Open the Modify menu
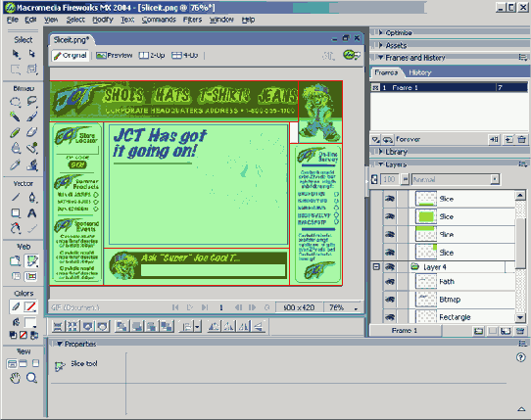 (x=103, y=20)
